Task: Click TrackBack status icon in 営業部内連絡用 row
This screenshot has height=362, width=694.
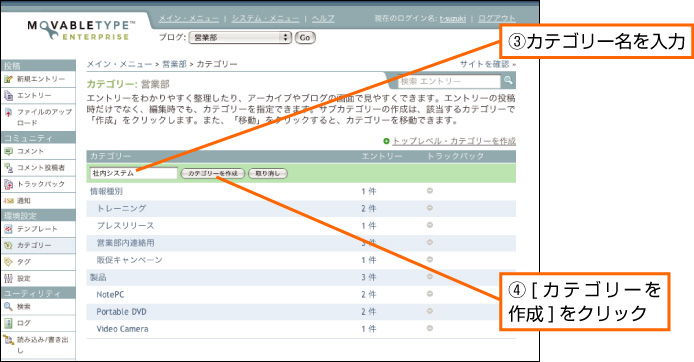Action: pos(429,243)
